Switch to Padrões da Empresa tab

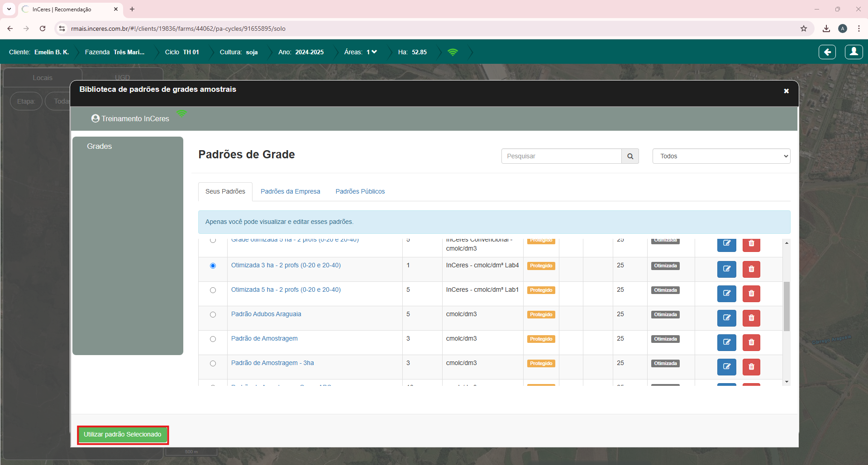[290, 191]
